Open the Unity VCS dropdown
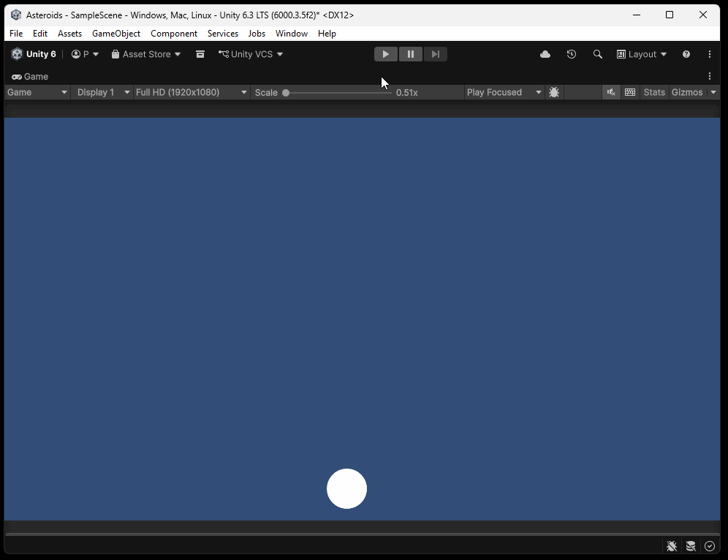Image resolution: width=728 pixels, height=560 pixels. pyautogui.click(x=251, y=54)
